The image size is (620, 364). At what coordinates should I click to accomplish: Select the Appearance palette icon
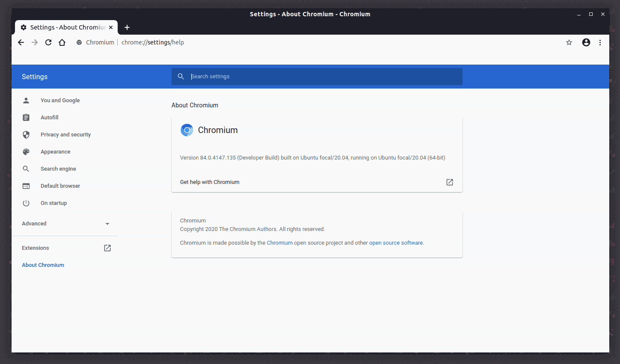(26, 151)
